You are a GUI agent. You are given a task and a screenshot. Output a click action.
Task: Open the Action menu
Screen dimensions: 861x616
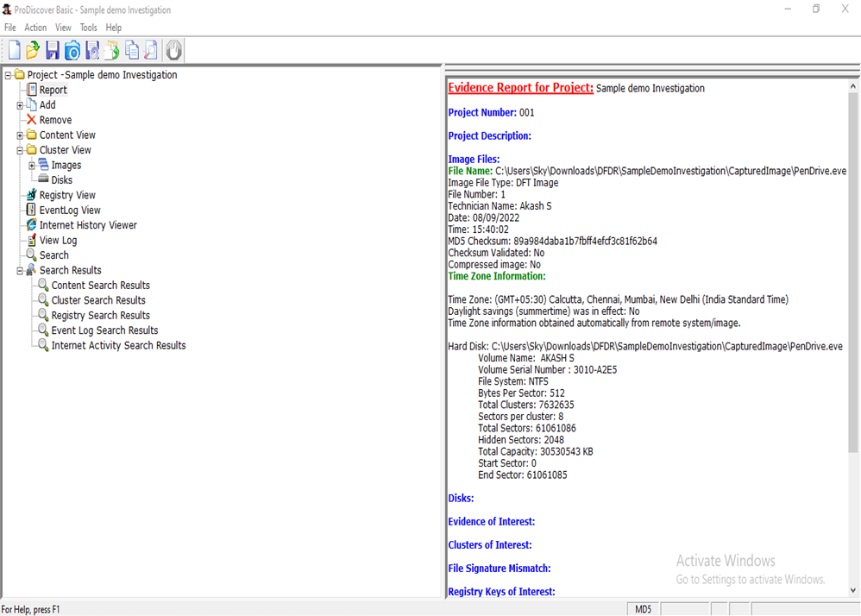[35, 28]
